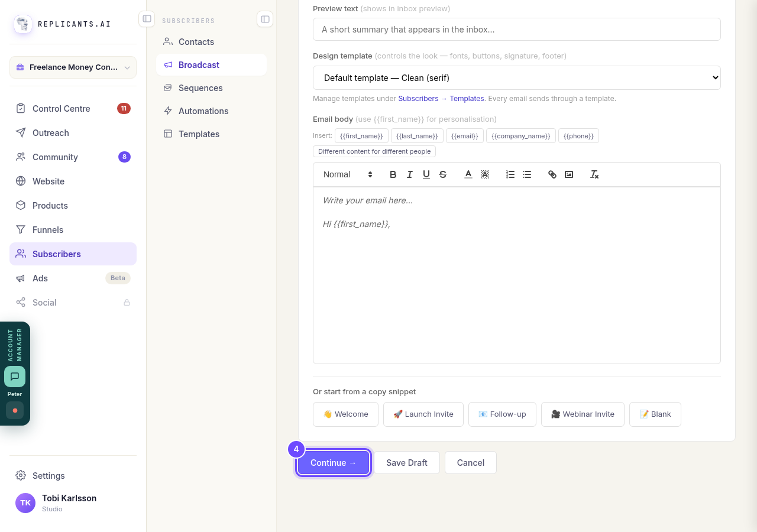Use the Launch Invite snippet

423,414
